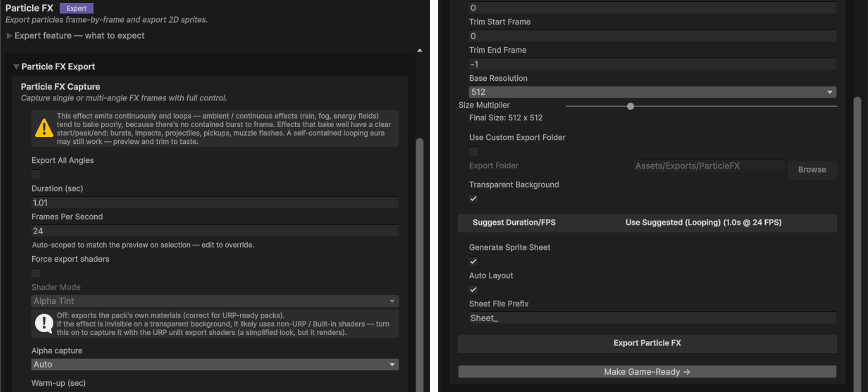868x392 pixels.
Task: Click the Size Multiplier slider handle
Action: pyautogui.click(x=630, y=106)
